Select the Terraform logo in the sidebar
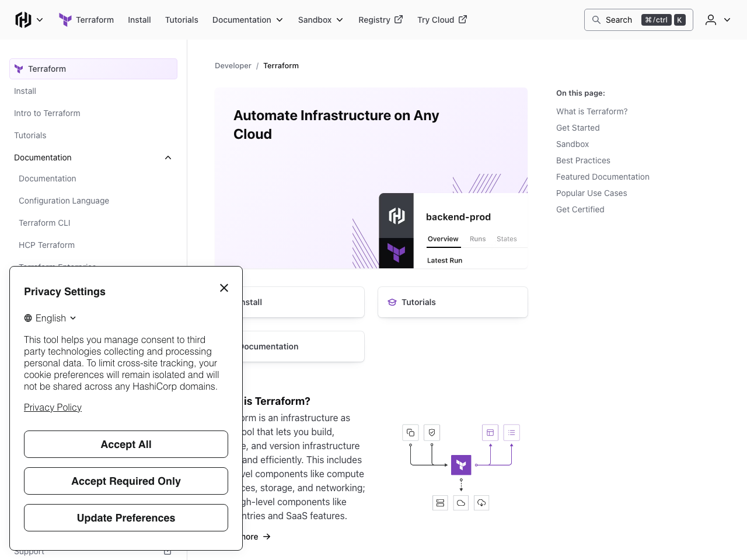 (18, 68)
